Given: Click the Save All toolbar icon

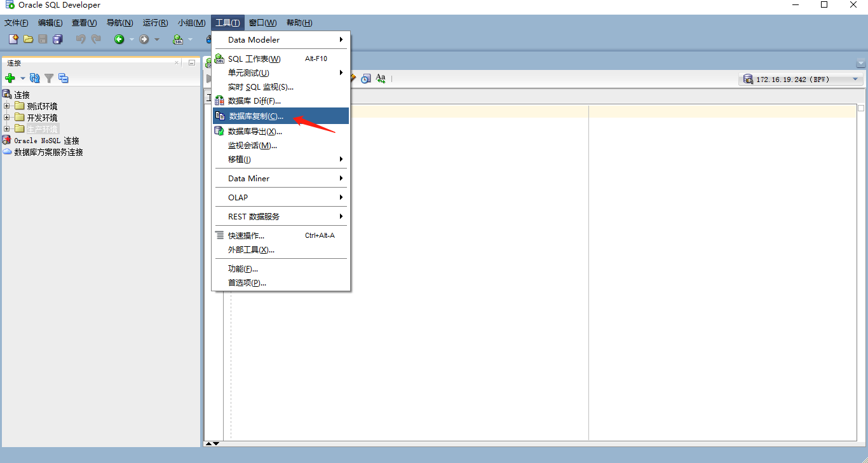Looking at the screenshot, I should 58,39.
